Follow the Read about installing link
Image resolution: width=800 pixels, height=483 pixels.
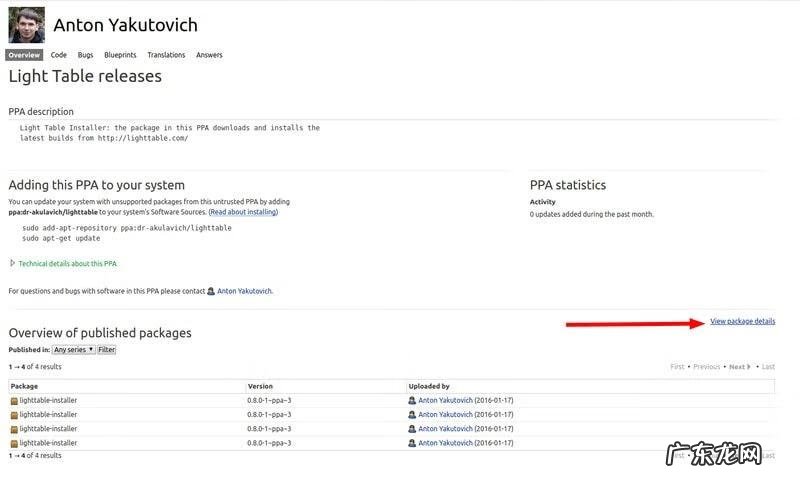(x=243, y=212)
